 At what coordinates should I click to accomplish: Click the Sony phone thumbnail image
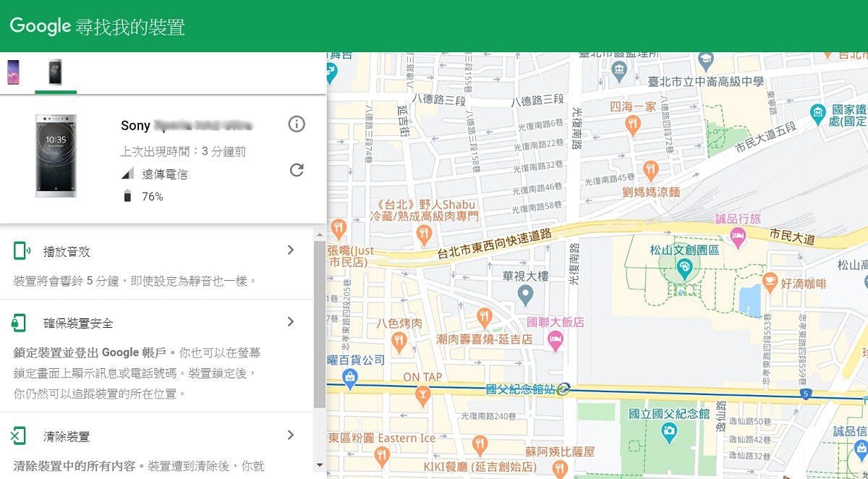[56, 155]
